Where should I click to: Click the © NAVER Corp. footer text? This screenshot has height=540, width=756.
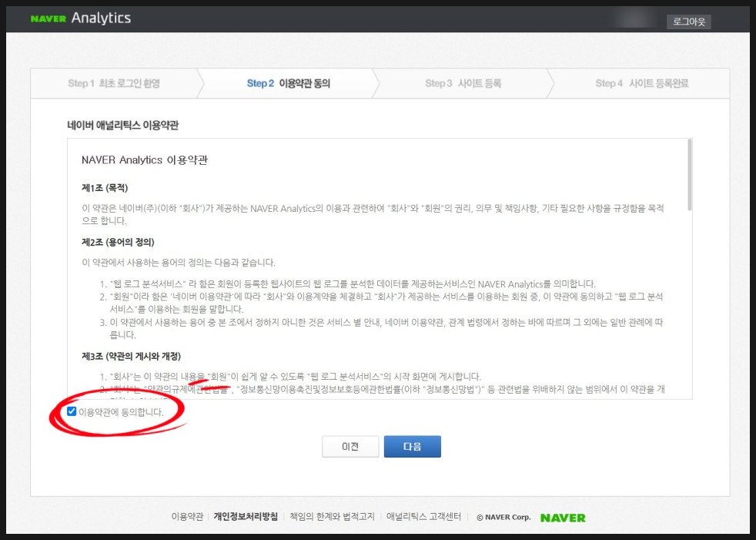tap(503, 518)
